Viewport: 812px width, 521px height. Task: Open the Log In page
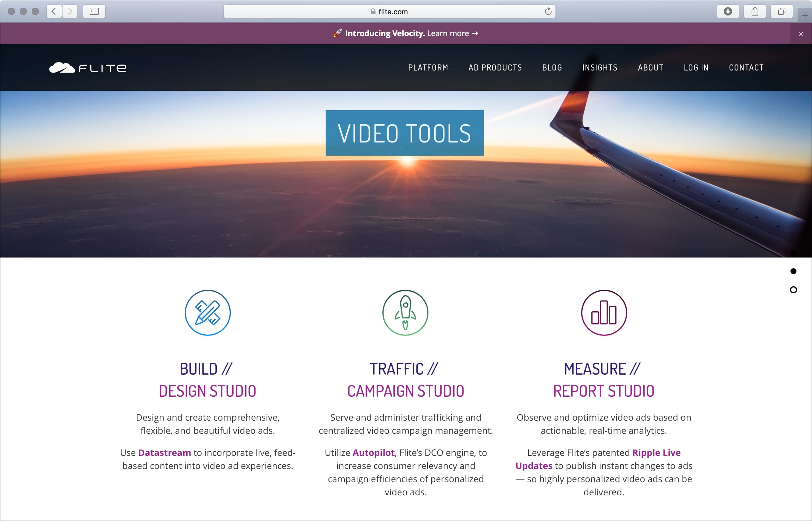(696, 68)
